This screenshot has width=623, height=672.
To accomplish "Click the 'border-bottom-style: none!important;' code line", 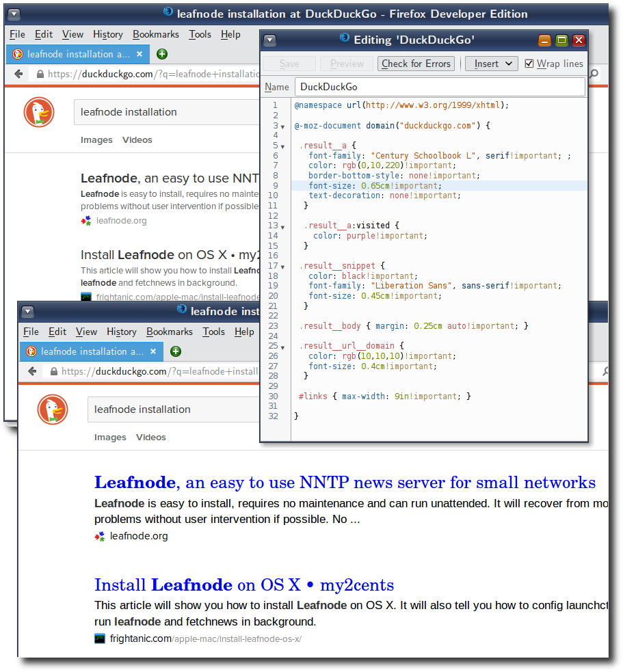I will 394,176.
